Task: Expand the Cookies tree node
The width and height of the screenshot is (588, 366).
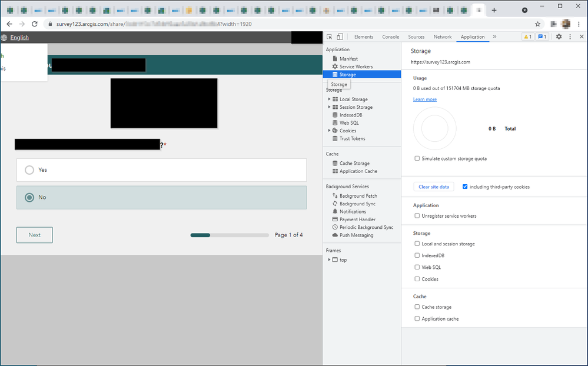Action: (329, 131)
